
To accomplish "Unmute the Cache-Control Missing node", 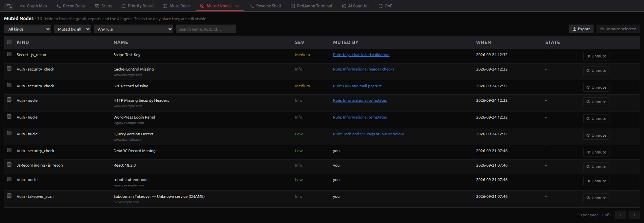I will 596,71.
